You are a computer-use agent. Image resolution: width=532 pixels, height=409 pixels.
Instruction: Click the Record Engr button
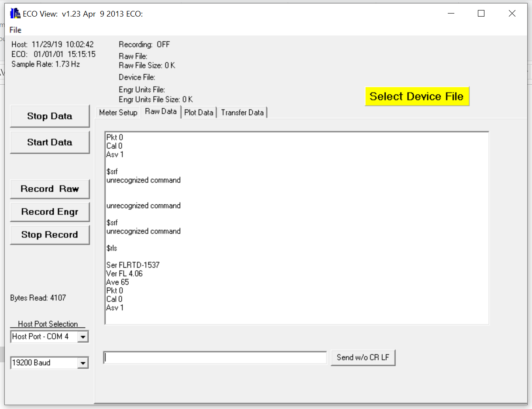50,212
